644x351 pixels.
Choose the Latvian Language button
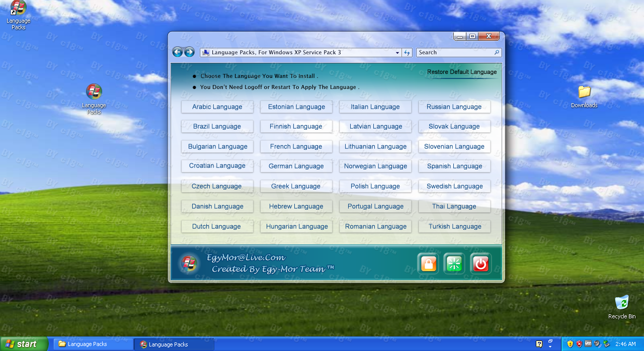tap(375, 126)
